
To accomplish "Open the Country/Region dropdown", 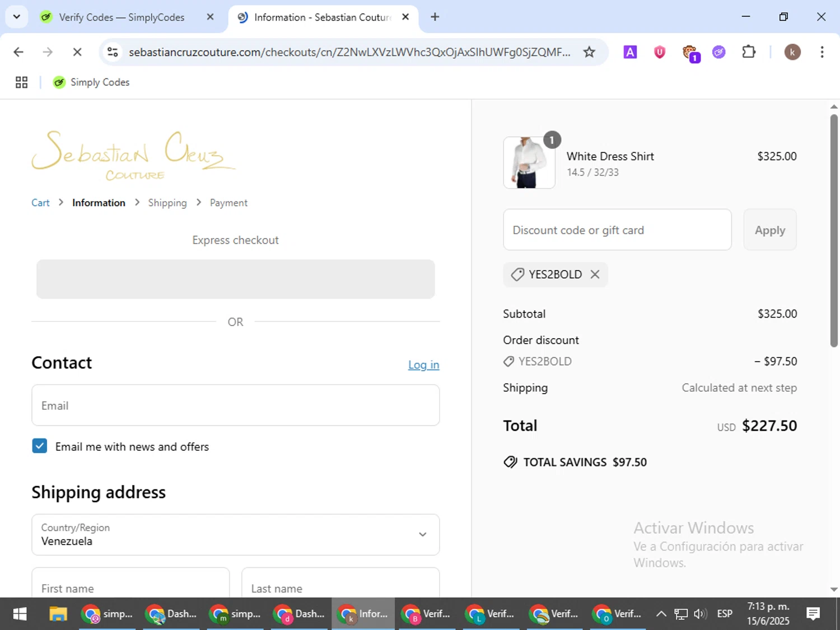I will point(235,535).
